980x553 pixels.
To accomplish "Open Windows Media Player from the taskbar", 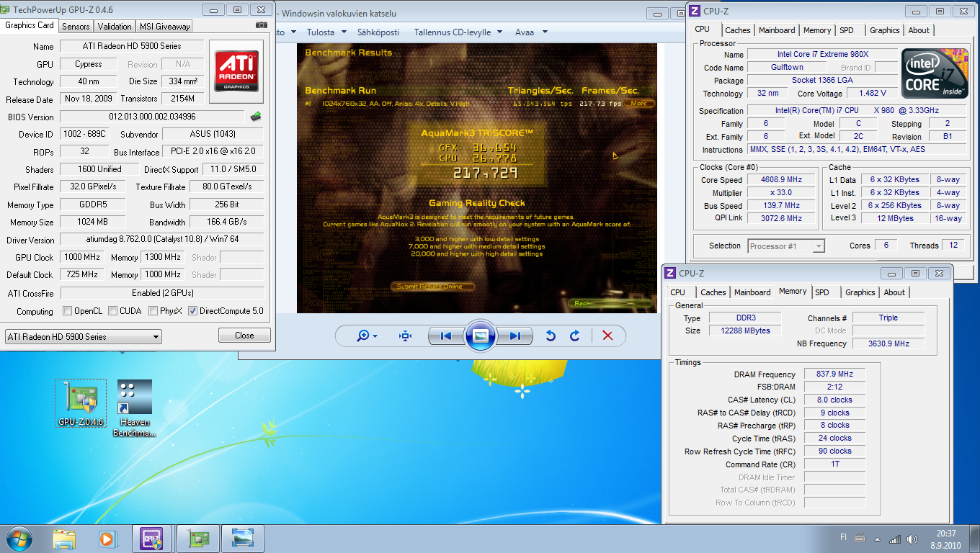I will point(107,539).
